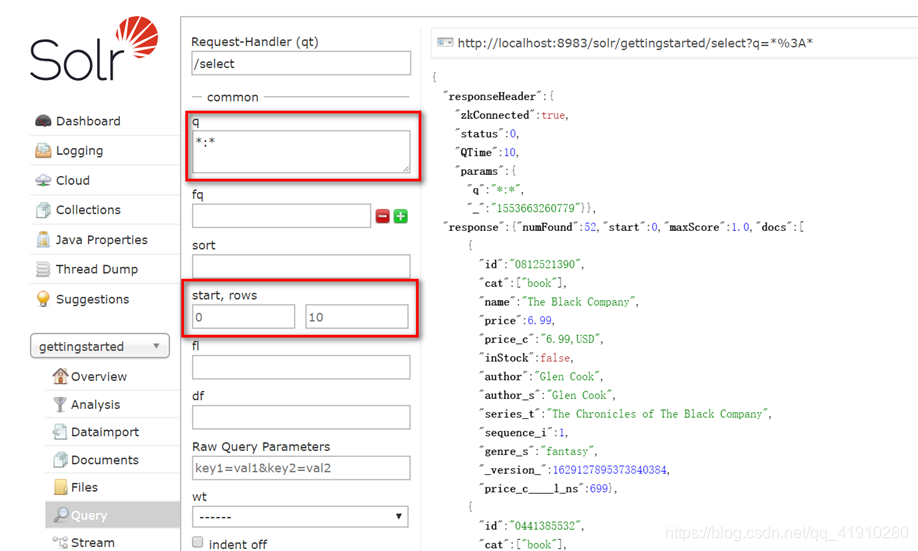Open the wt format dropdown
918x551 pixels.
click(300, 517)
